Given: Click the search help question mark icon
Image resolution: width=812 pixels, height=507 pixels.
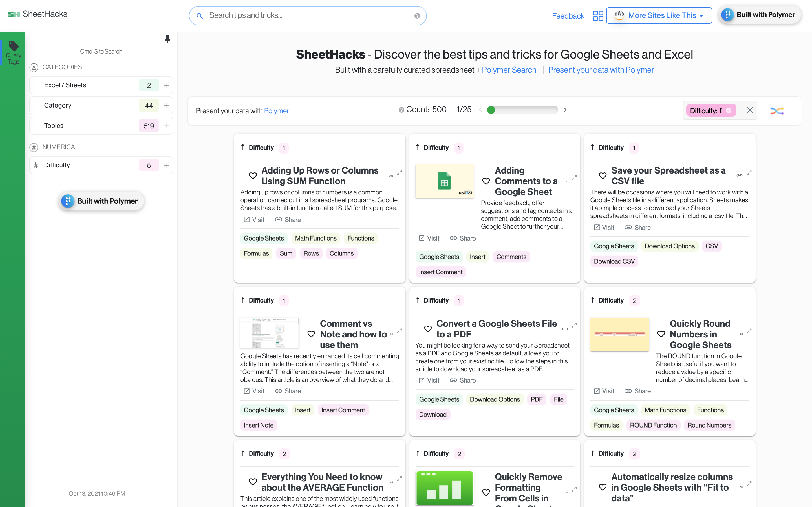Looking at the screenshot, I should click(417, 16).
